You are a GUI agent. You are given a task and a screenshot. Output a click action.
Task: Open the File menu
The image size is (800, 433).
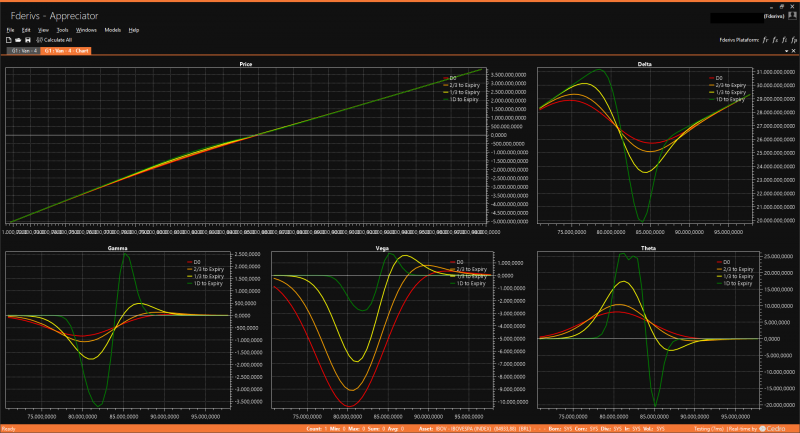[11, 30]
